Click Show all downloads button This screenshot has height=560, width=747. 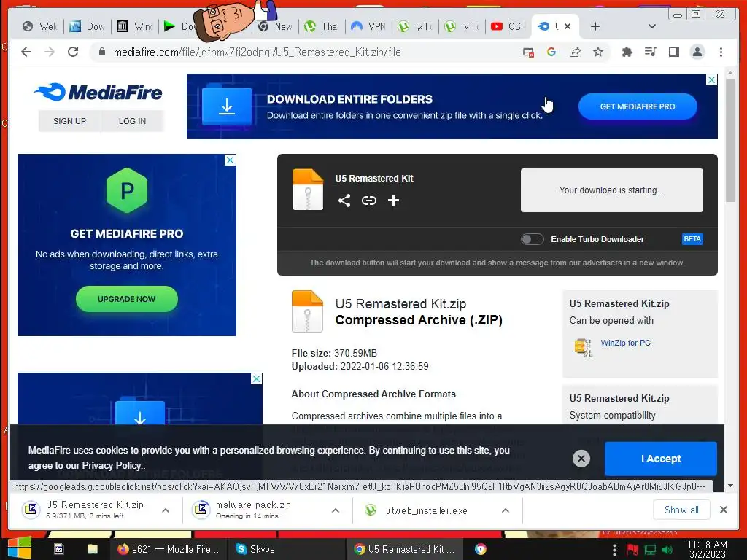coord(681,510)
